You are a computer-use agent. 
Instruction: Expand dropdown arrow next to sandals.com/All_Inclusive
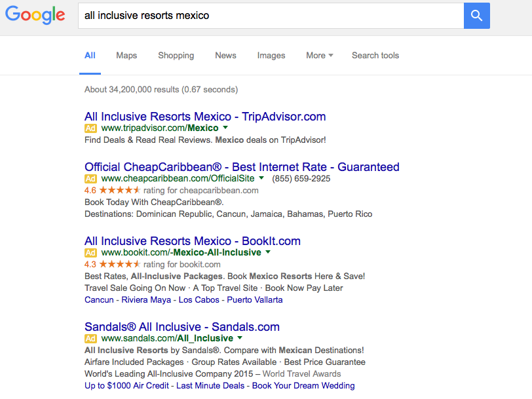click(240, 338)
